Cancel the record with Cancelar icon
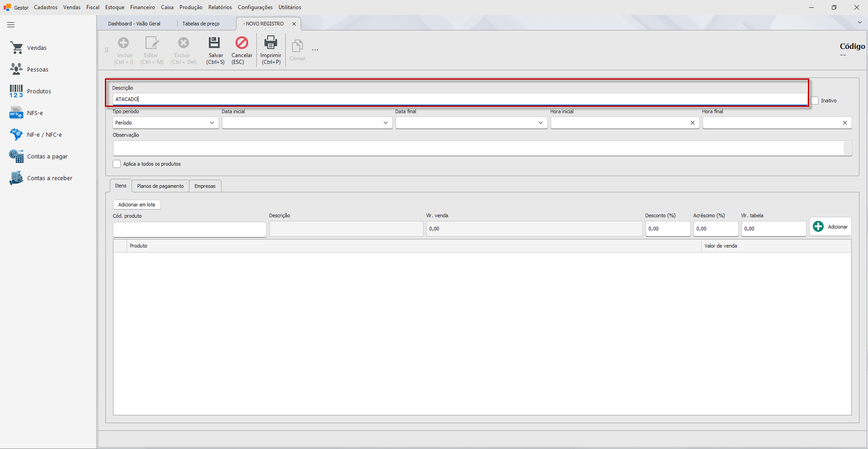The width and height of the screenshot is (868, 449). (x=241, y=43)
